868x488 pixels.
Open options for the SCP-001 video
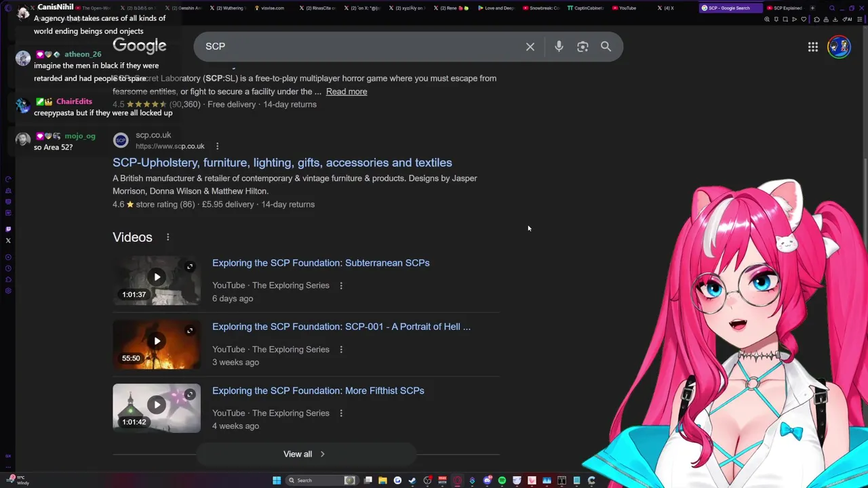341,349
